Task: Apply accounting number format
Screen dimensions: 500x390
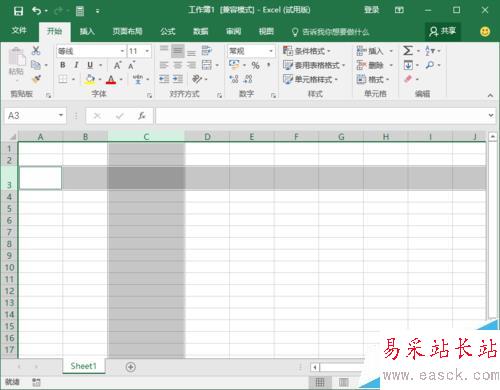Action: click(234, 64)
